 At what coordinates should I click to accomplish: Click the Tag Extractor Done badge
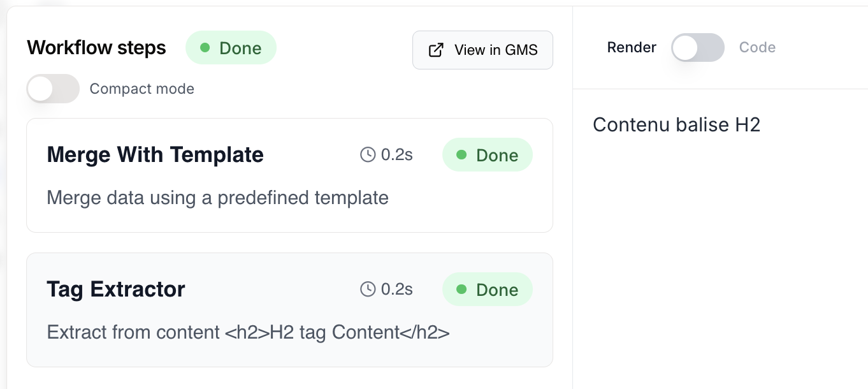[488, 290]
